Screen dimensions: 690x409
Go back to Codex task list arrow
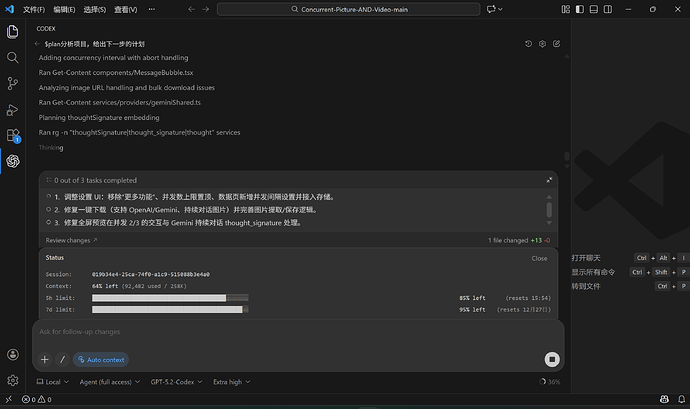pos(37,44)
